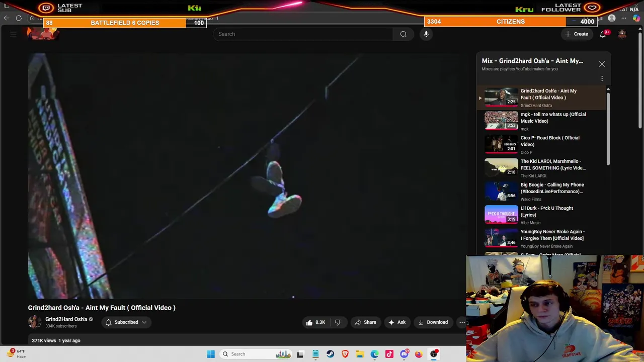This screenshot has height=362, width=644.
Task: Open more actions next to Download
Action: point(462,322)
